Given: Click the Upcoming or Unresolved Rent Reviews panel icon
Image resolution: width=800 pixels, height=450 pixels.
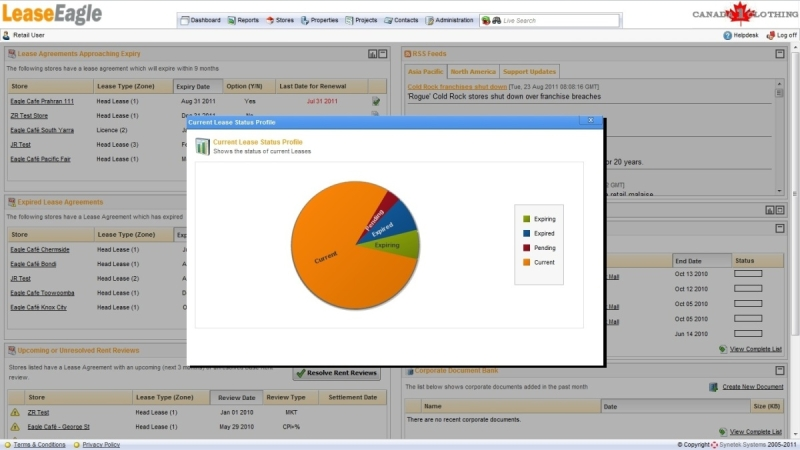Looking at the screenshot, I should (12, 351).
